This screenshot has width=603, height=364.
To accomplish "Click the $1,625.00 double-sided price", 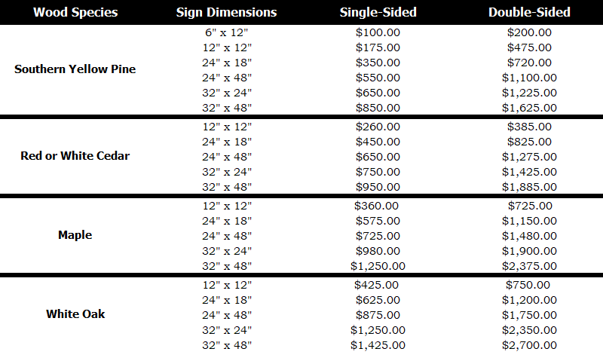I will pyautogui.click(x=529, y=108).
